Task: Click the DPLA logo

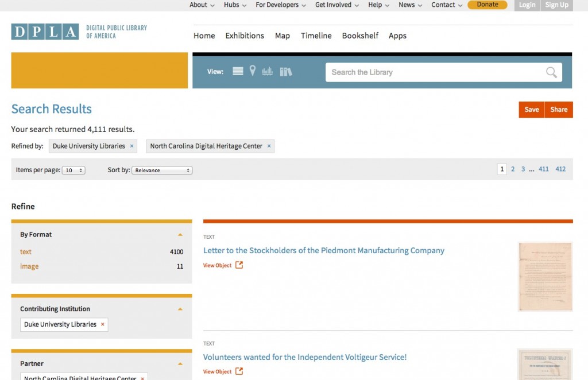Action: point(45,32)
